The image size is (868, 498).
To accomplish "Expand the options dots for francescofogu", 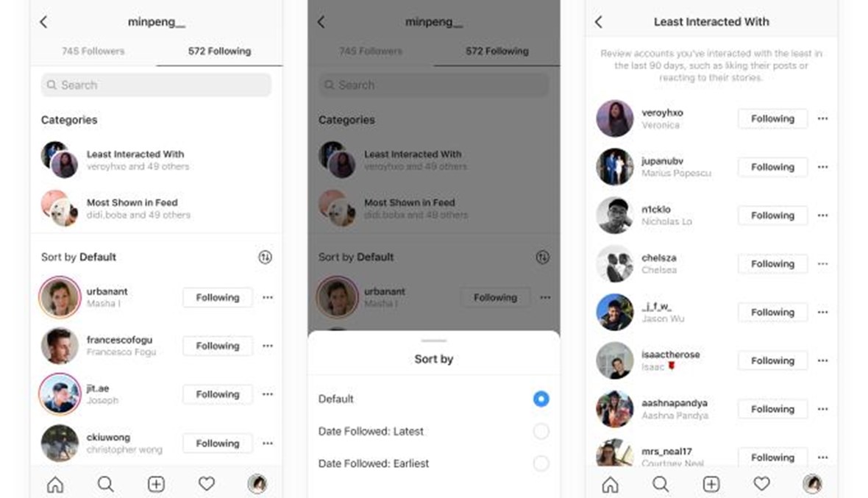I will tap(268, 346).
